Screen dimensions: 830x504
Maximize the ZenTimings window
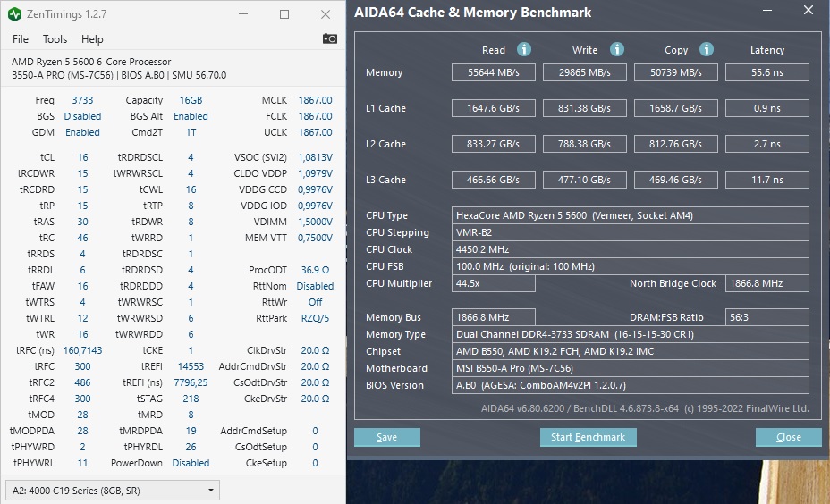tap(284, 14)
